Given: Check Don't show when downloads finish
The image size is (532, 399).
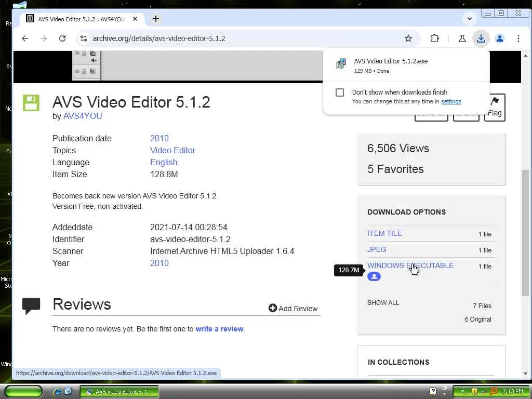Looking at the screenshot, I should (x=340, y=92).
